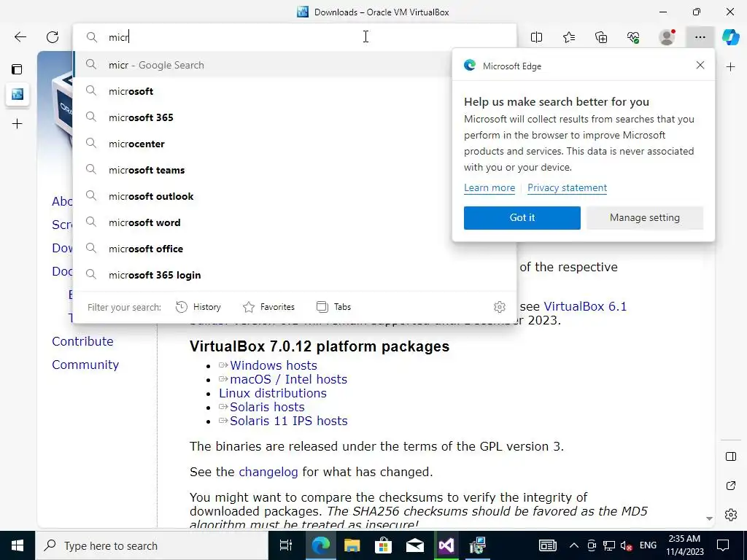Open the Favorites star icon in toolbar
The height and width of the screenshot is (560, 747).
(x=569, y=37)
